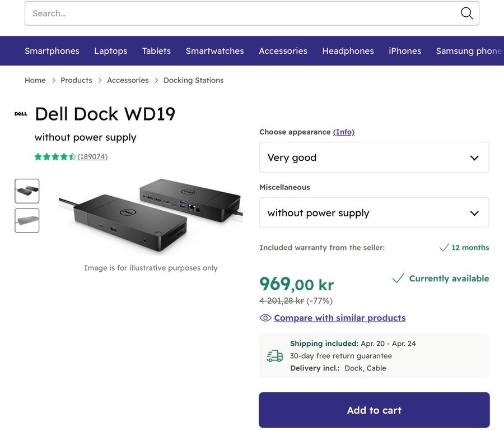Open Compare with similar products link
The image size is (504, 431).
(x=340, y=318)
